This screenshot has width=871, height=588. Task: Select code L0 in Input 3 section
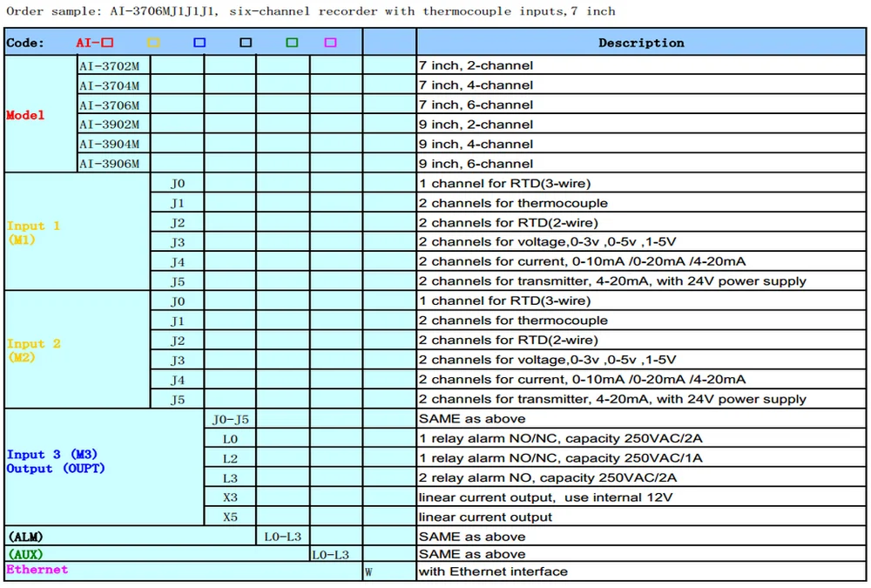(231, 439)
